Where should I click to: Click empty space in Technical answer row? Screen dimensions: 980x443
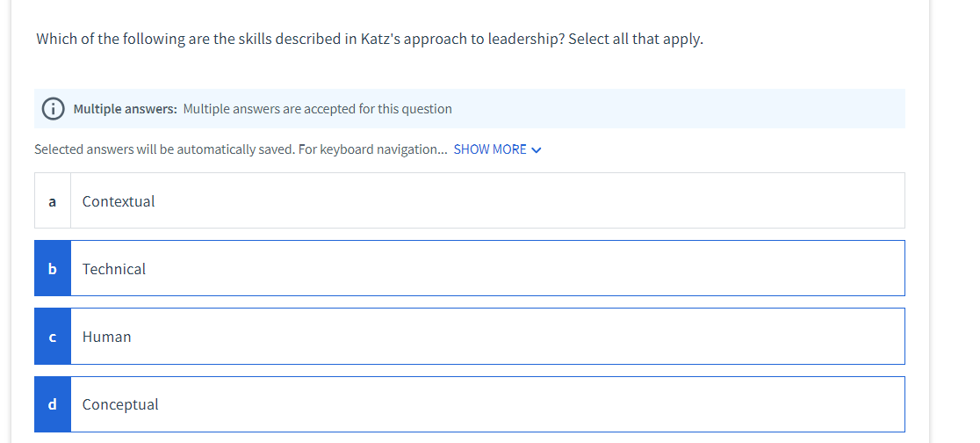click(531, 268)
